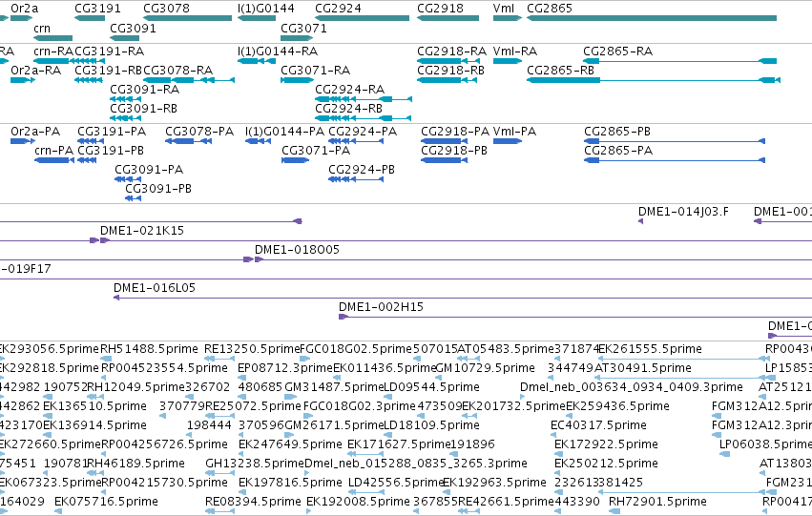This screenshot has height=516, width=812.
Task: Open EST label EC40317.5prime
Action: click(598, 424)
